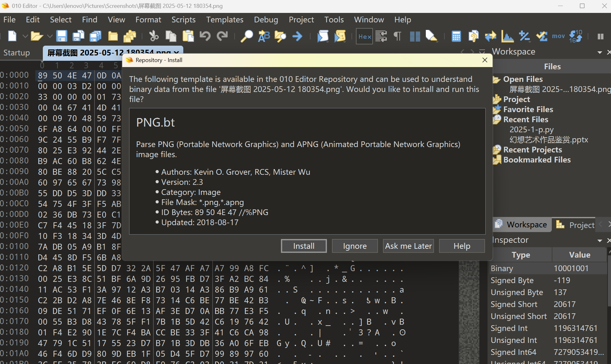Screen dimensions: 611x364
Task: Click the Replace AB icon
Action: tap(264, 36)
